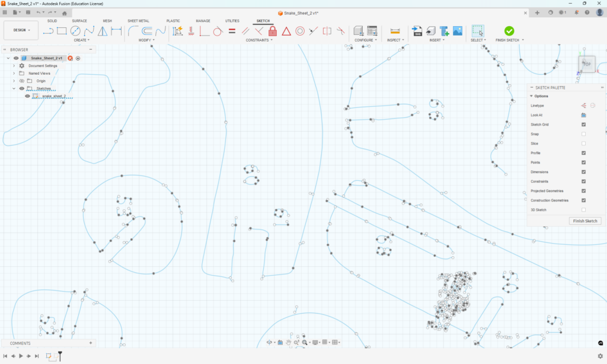Select the Rectangle tool in Create
The height and width of the screenshot is (364, 607).
(60, 31)
